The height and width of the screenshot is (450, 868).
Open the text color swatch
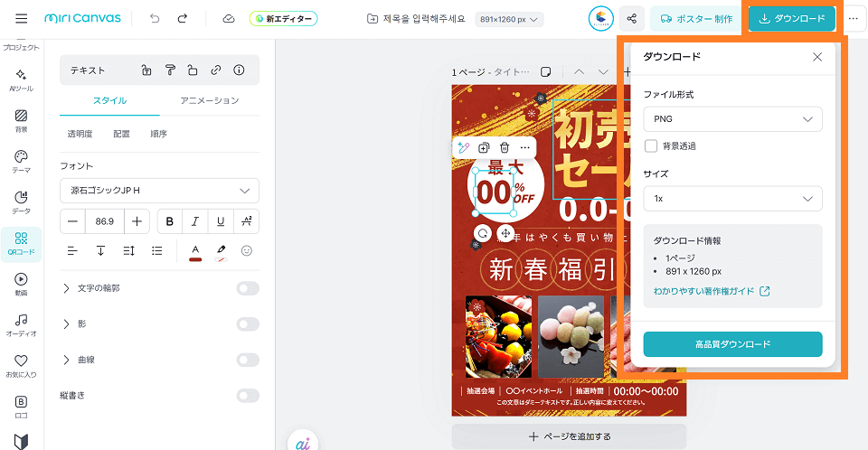pyautogui.click(x=194, y=250)
